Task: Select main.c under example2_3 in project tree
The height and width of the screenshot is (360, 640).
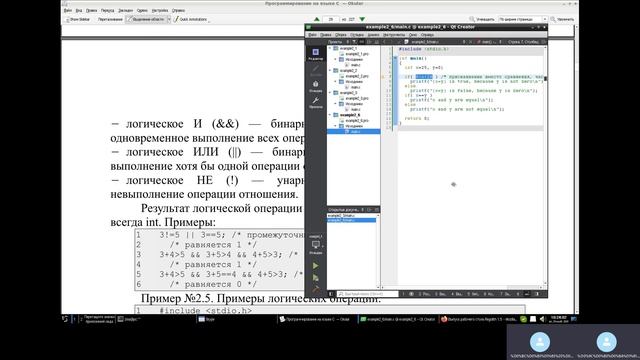Action: coord(353,109)
